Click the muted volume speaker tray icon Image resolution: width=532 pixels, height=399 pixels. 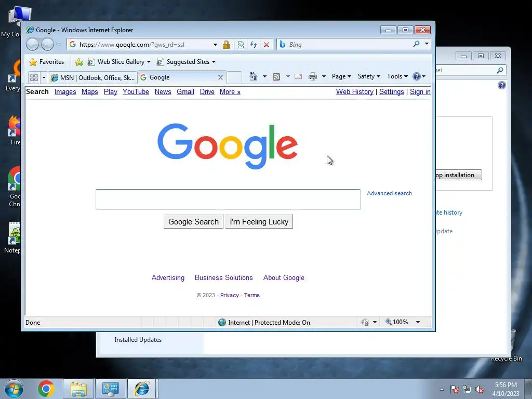pyautogui.click(x=480, y=390)
